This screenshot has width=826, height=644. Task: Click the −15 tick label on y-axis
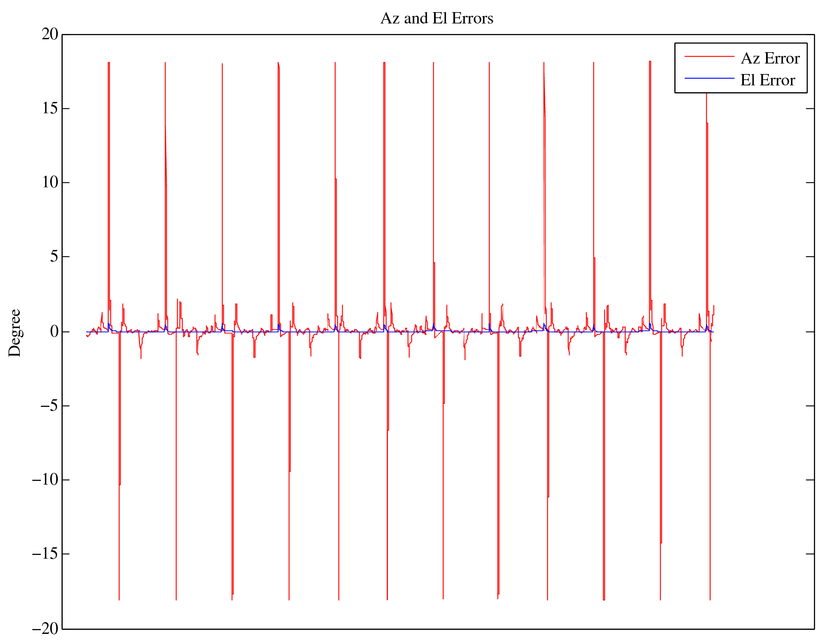pos(45,554)
